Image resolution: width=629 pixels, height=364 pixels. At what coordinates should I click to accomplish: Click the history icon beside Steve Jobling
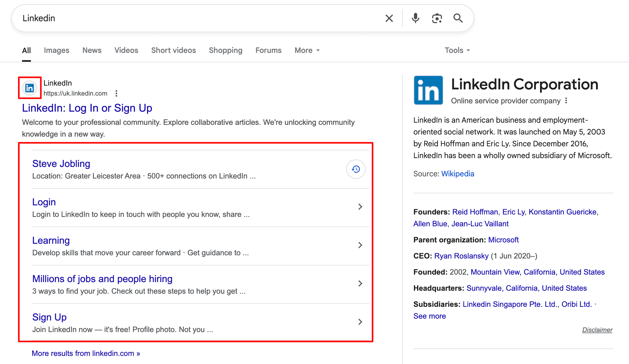point(356,169)
